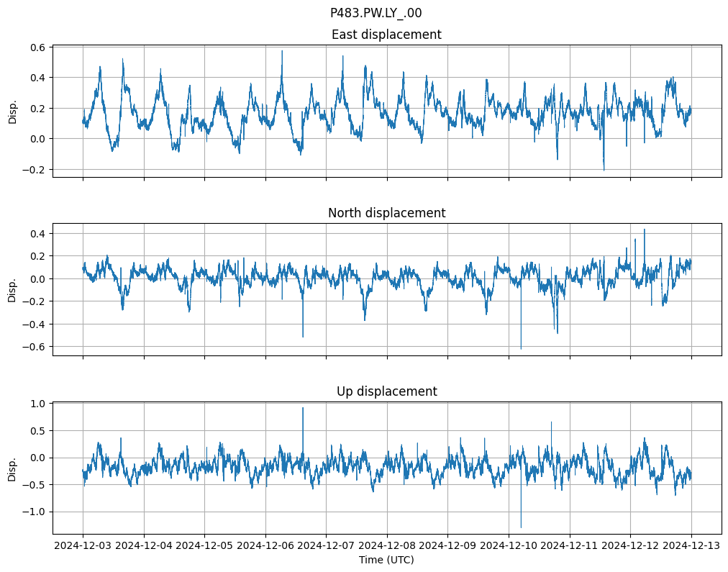This screenshot has height=572, width=728.
Task: Click the −1.0 tick on Up plot
Action: coord(35,512)
